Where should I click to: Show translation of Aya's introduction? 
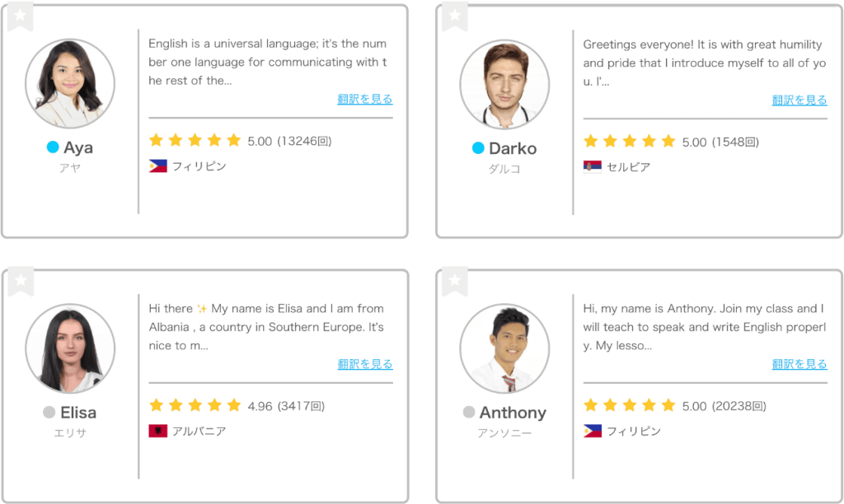click(x=364, y=99)
